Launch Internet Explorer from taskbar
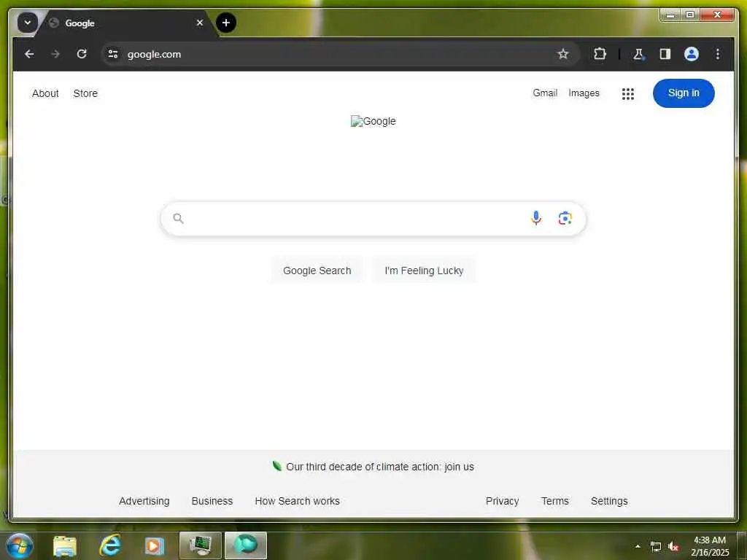Screen dimensions: 747x560 110,545
